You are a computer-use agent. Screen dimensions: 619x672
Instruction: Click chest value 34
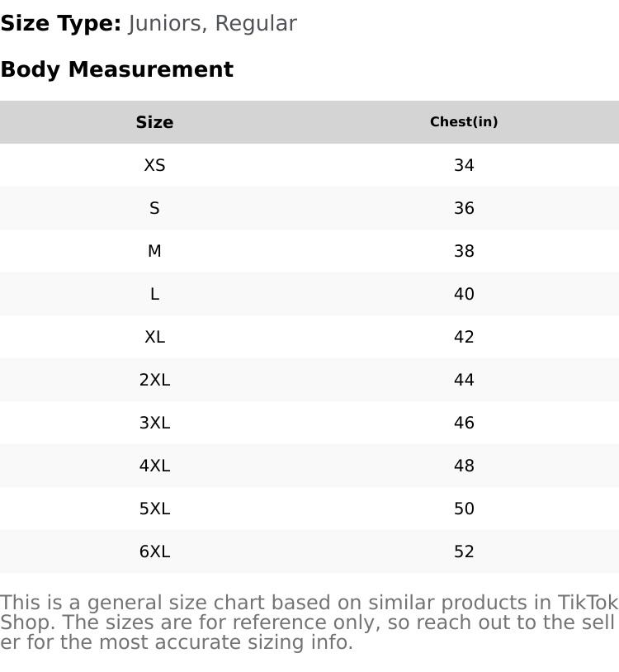[464, 165]
